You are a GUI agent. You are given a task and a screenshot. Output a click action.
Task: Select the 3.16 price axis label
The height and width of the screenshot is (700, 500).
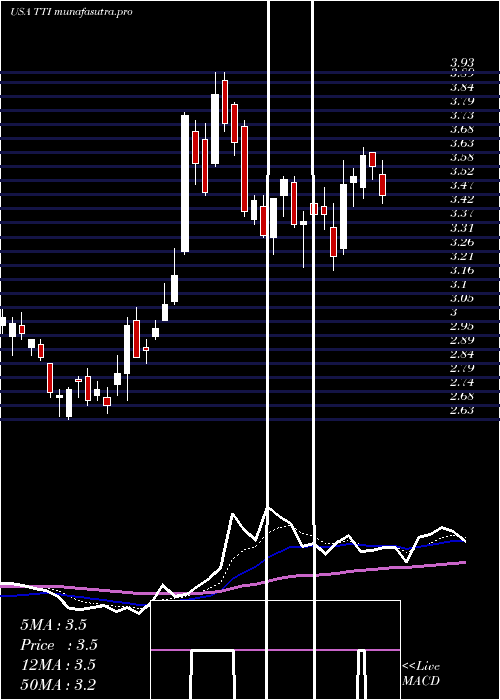point(462,271)
